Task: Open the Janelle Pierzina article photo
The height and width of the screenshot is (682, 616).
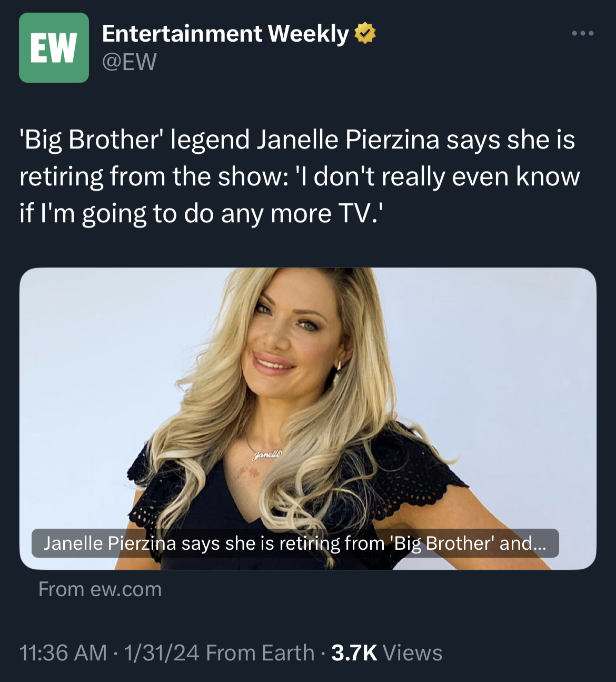Action: 308,419
